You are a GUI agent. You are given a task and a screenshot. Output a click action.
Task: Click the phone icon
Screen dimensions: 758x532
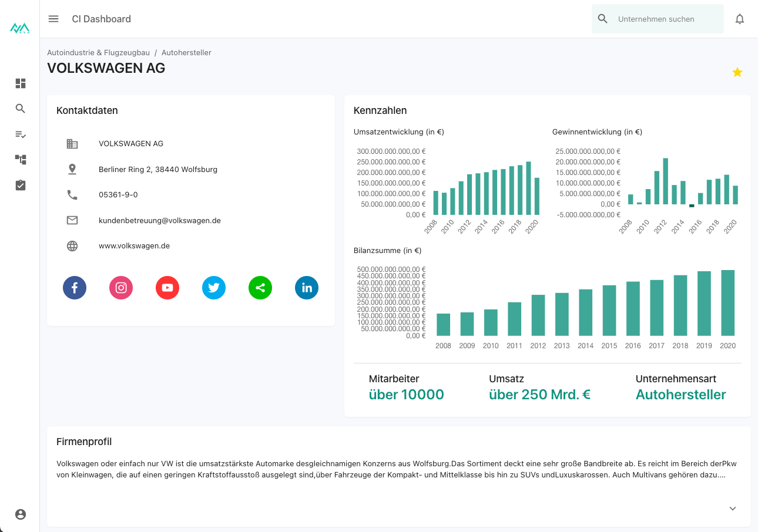tap(72, 195)
